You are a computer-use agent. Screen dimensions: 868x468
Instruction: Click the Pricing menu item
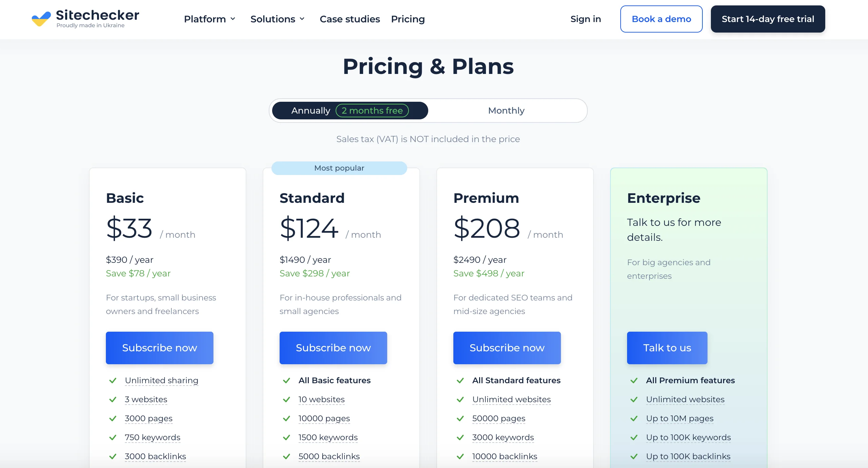click(408, 19)
